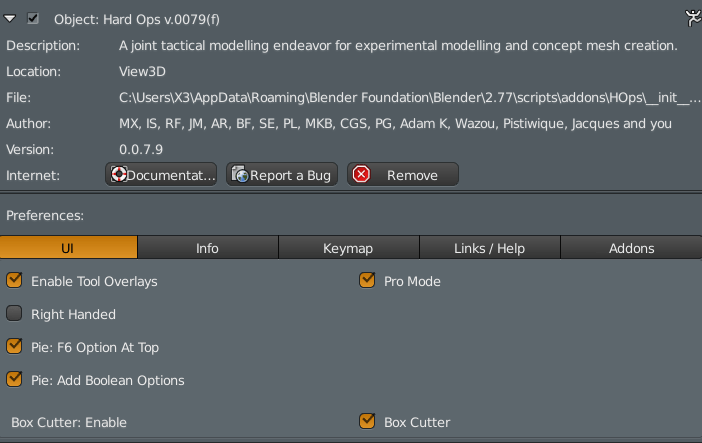702x443 pixels.
Task: Disable the Hard Ops addon checkbox in header
Action: click(x=33, y=18)
